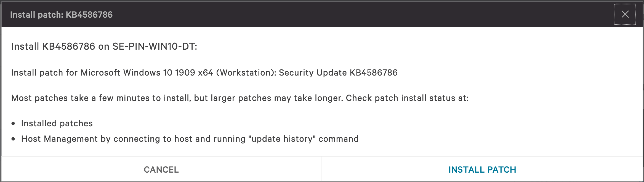
Task: Click "Microsoft Windows 10 1909 x64" text
Action: click(147, 73)
